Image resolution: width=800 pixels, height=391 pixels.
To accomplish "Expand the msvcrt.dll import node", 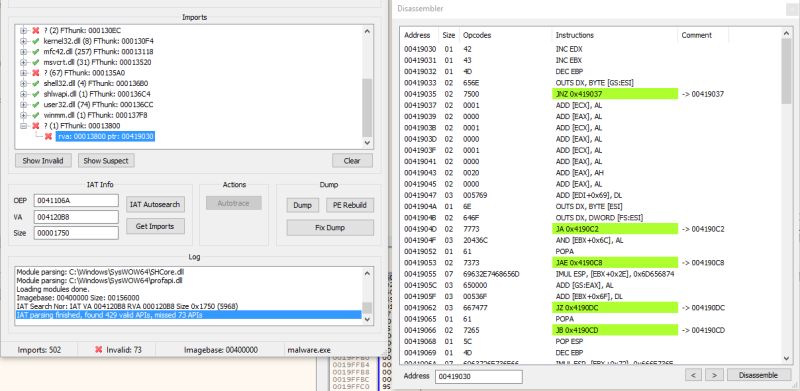I will 23,62.
